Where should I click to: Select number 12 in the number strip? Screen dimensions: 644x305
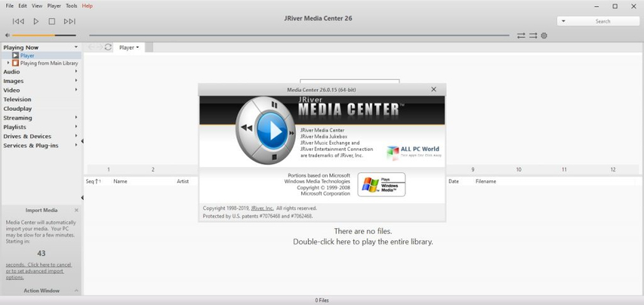click(613, 170)
